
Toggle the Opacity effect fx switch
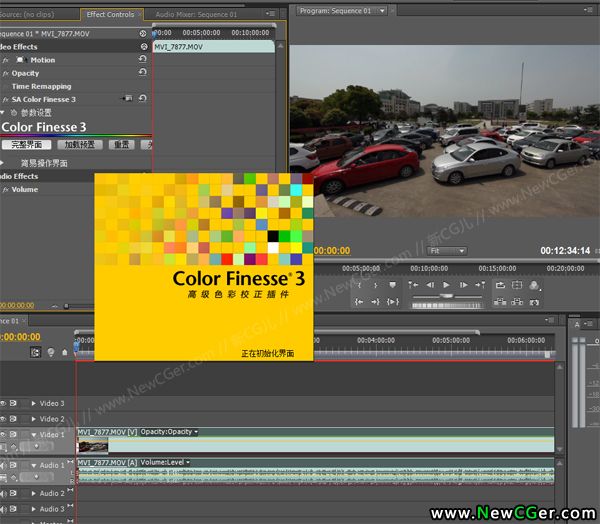tap(5, 73)
